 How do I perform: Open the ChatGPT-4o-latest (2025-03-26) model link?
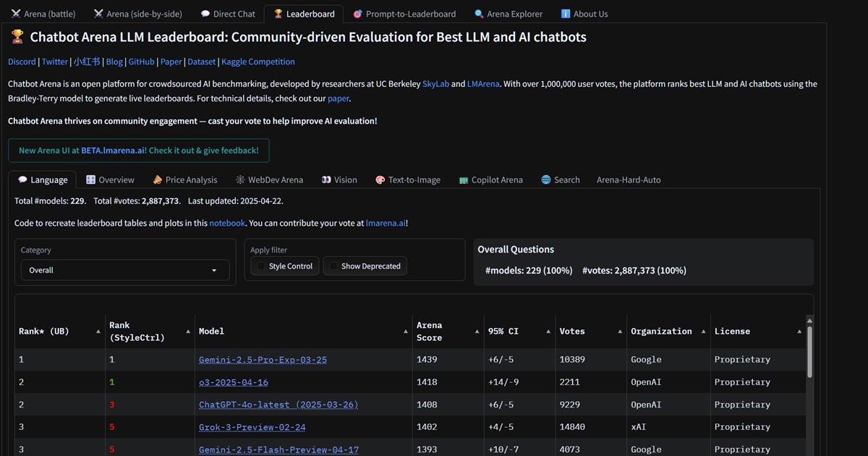pos(278,405)
